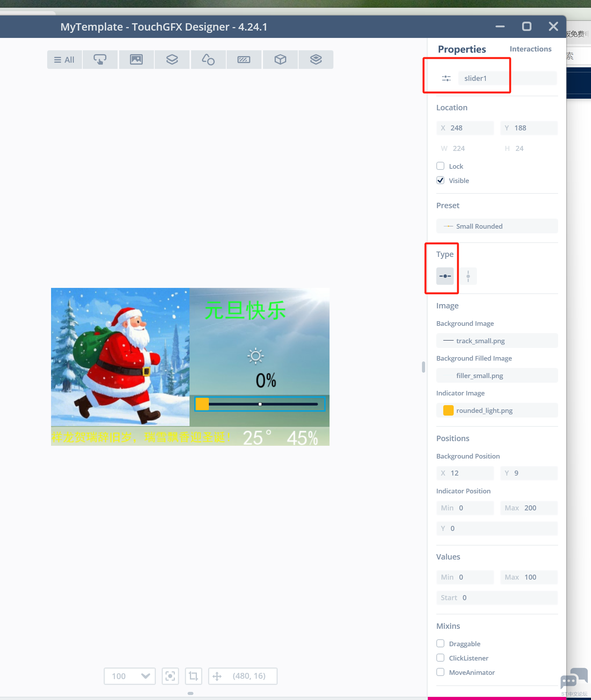Click the orange slider indicator on canvas
Viewport: 591px width, 700px height.
click(202, 404)
